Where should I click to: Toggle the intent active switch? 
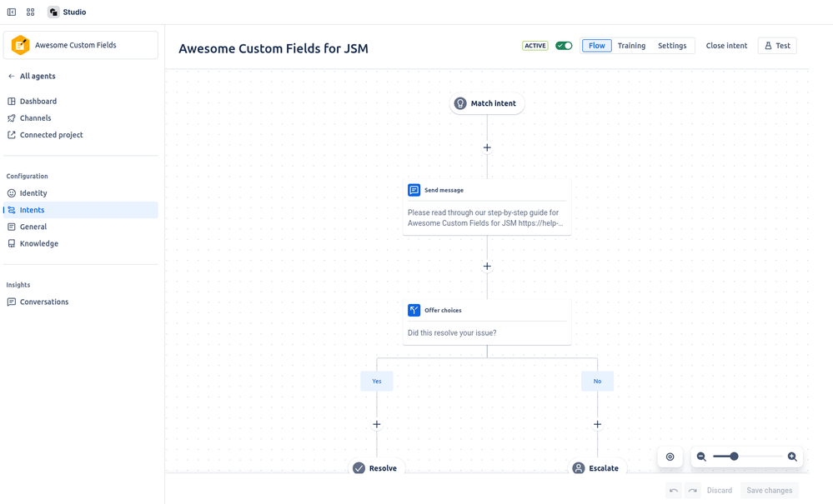point(564,46)
